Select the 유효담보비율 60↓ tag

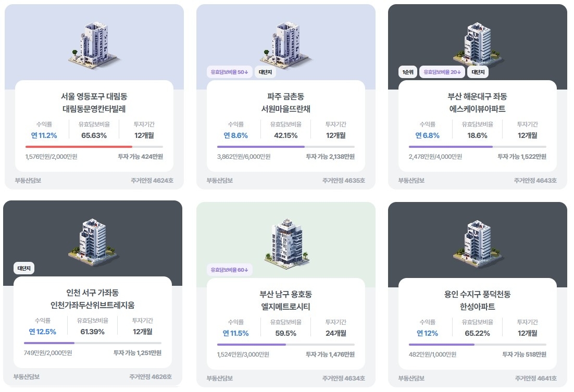click(x=230, y=270)
